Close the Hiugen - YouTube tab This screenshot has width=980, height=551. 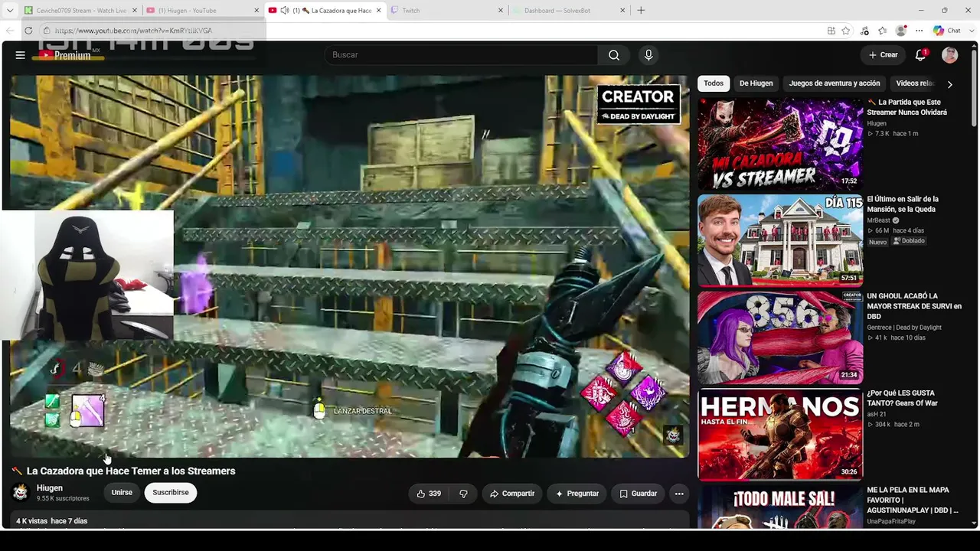pos(256,11)
